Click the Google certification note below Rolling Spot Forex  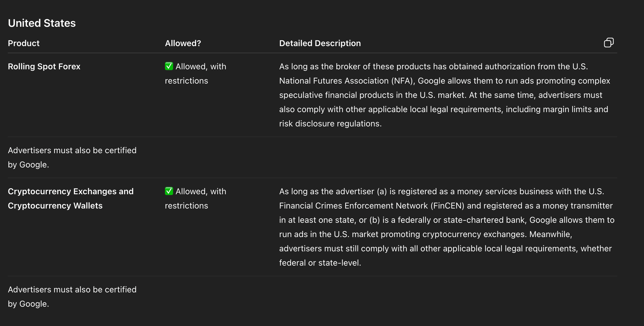click(72, 157)
